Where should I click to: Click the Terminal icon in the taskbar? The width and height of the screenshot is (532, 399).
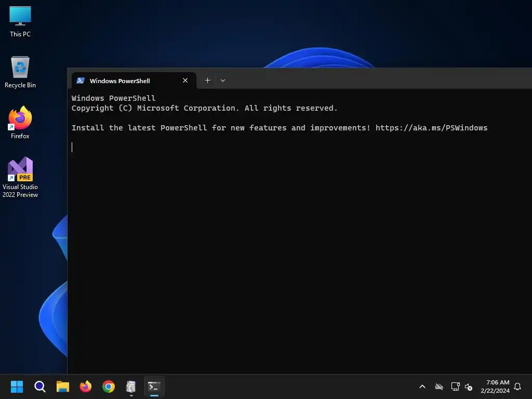point(154,387)
